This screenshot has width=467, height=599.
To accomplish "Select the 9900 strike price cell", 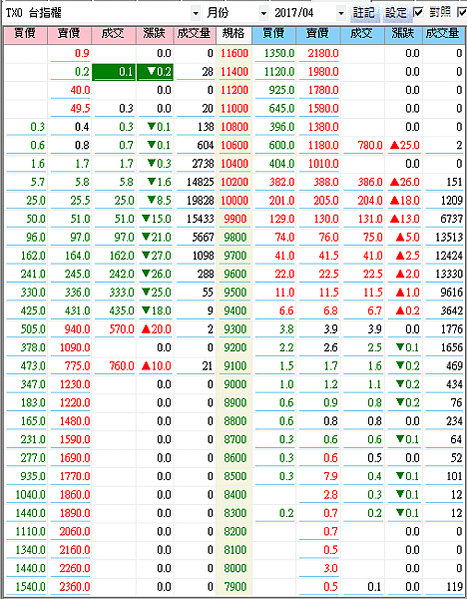I will click(234, 219).
